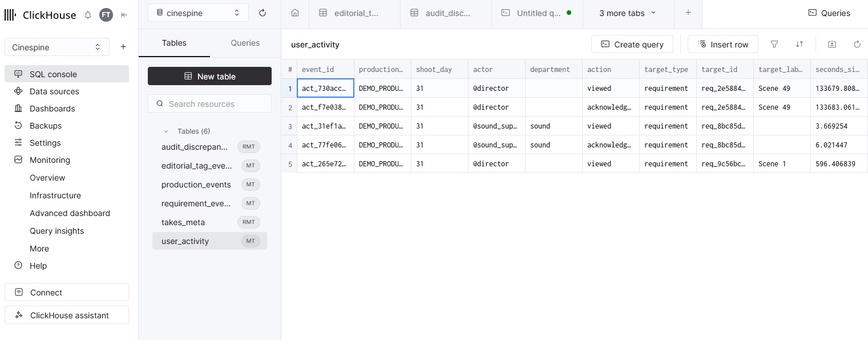Open SQL console in sidebar
The width and height of the screenshot is (868, 340).
point(67,74)
